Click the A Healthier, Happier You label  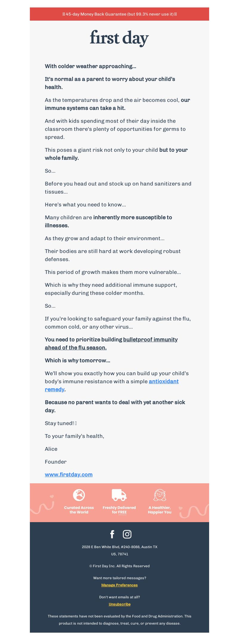pyautogui.click(x=160, y=510)
